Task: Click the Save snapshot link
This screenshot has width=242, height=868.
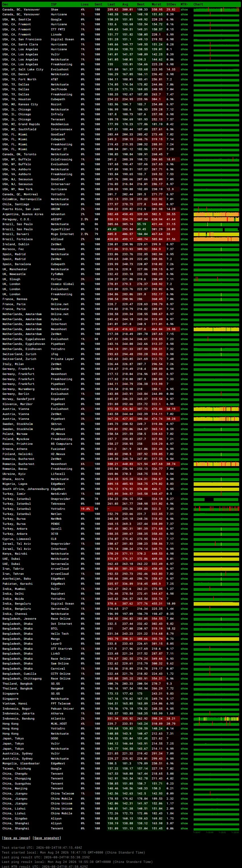Action: (x=47, y=838)
